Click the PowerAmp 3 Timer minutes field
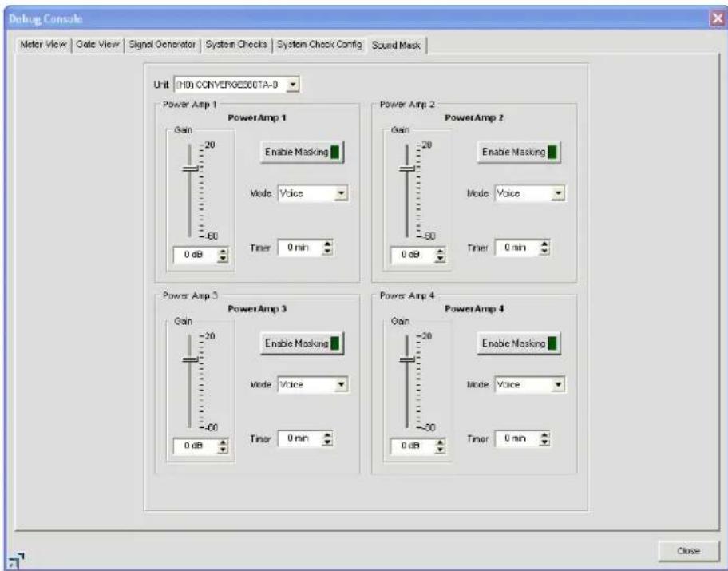The image size is (728, 571). pos(299,438)
